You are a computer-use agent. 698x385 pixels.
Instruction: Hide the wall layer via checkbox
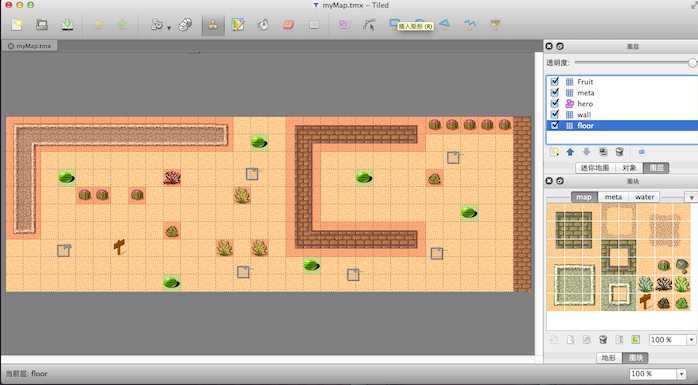555,114
